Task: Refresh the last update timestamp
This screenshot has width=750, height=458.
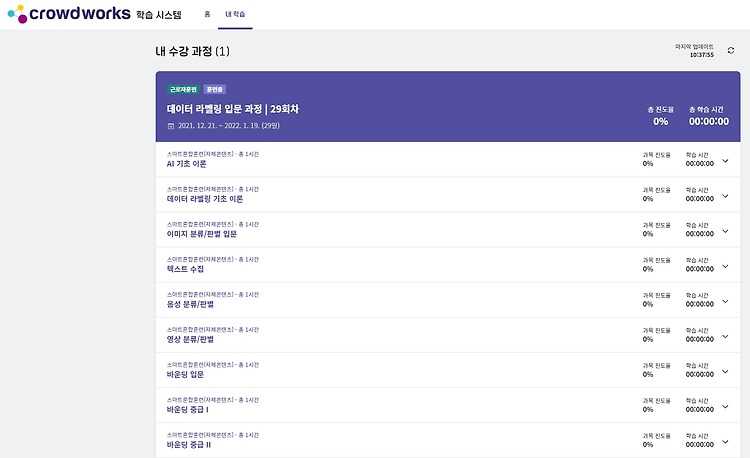Action: click(x=730, y=51)
